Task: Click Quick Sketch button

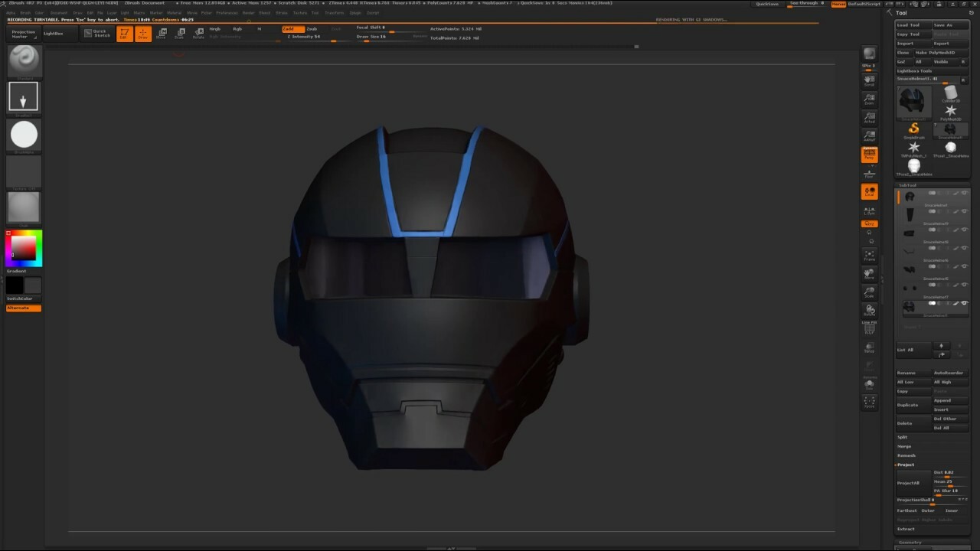Action: coord(98,34)
